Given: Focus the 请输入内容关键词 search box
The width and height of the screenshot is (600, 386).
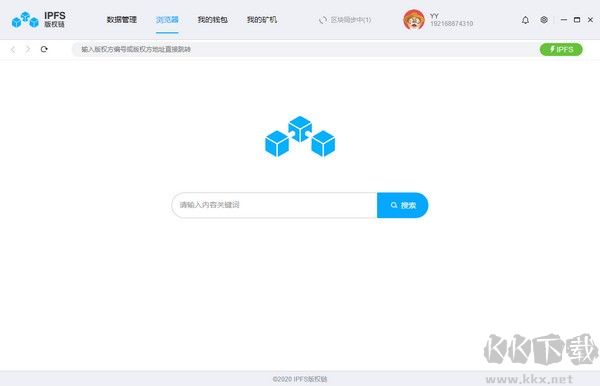Looking at the screenshot, I should click(x=274, y=205).
